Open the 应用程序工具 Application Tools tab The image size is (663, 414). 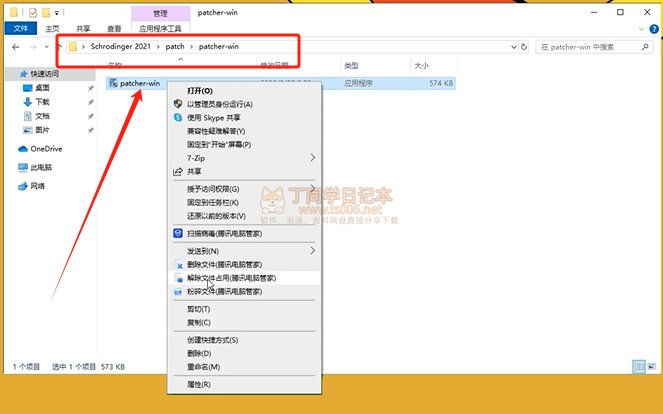(160, 28)
